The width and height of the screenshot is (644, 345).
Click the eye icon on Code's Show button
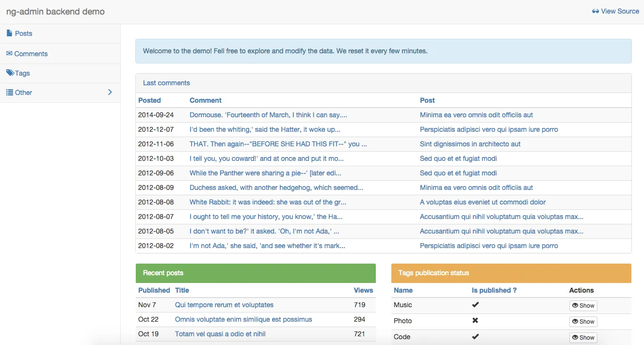click(575, 337)
